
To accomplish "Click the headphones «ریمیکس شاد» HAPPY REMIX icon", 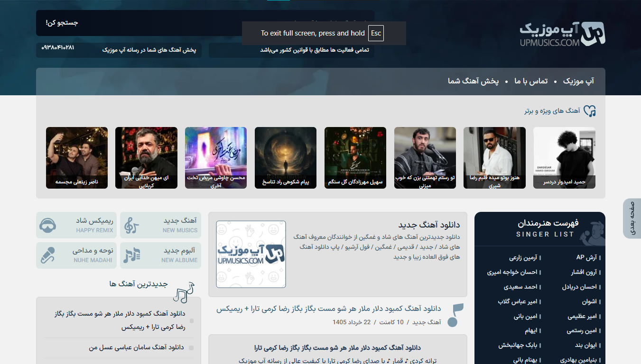I will point(48,225).
